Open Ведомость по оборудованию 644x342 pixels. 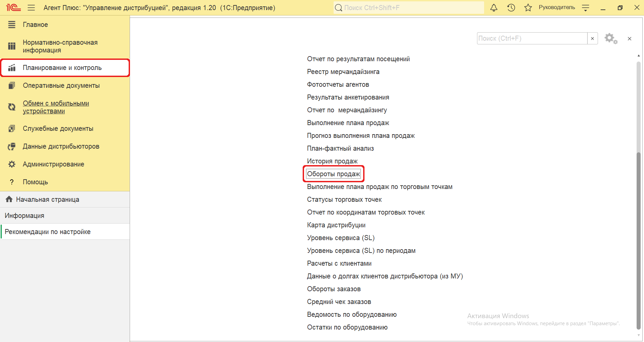click(352, 314)
